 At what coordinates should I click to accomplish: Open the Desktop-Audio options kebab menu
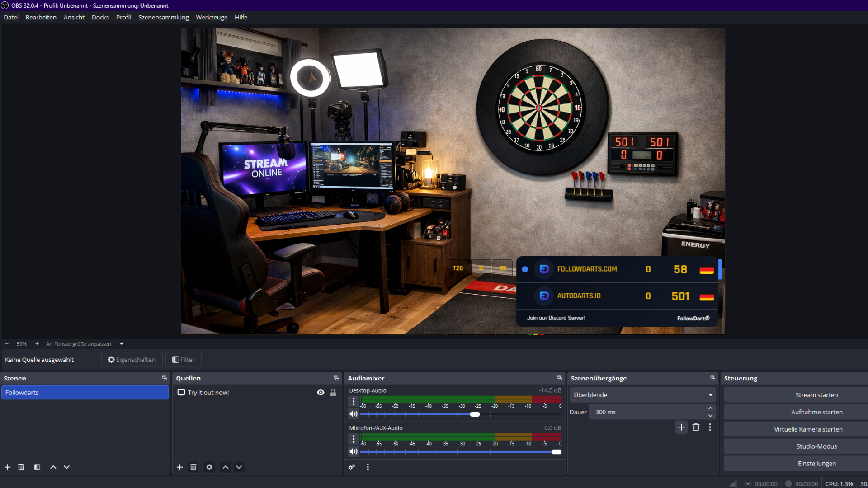[x=353, y=401]
